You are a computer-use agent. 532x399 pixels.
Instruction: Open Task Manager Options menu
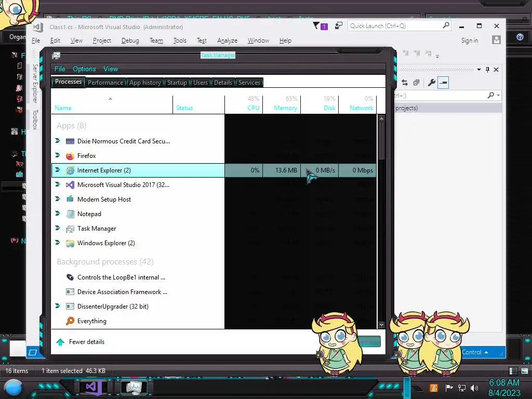coord(84,69)
